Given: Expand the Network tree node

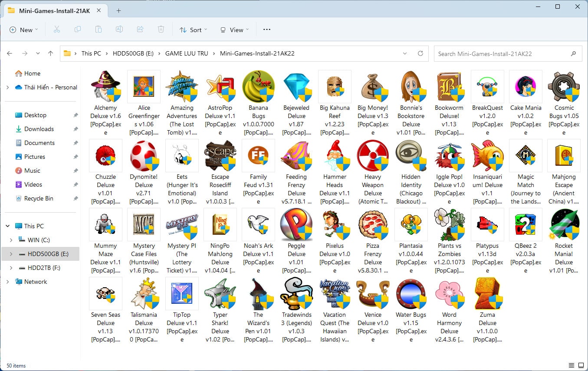Looking at the screenshot, I should 8,282.
